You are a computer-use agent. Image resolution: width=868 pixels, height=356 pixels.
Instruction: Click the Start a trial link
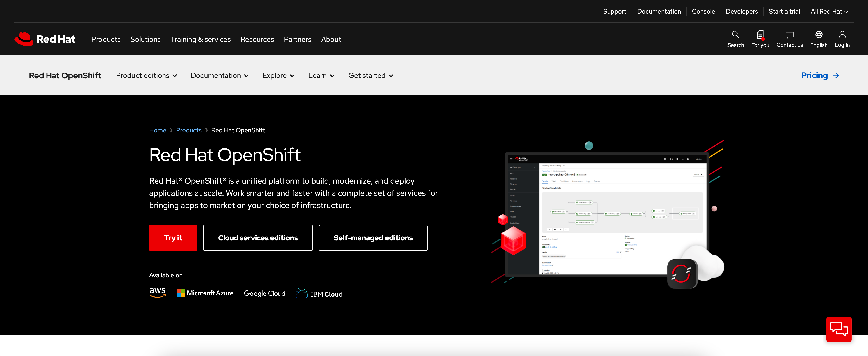pyautogui.click(x=784, y=12)
